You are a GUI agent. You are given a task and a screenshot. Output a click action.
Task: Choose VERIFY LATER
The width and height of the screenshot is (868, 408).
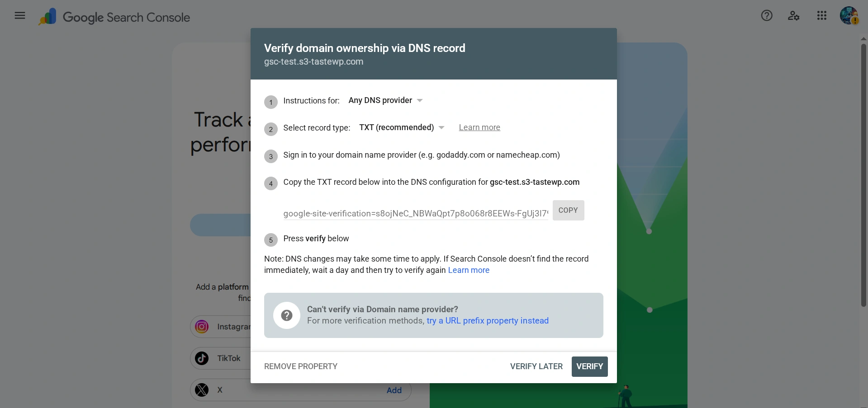(536, 366)
